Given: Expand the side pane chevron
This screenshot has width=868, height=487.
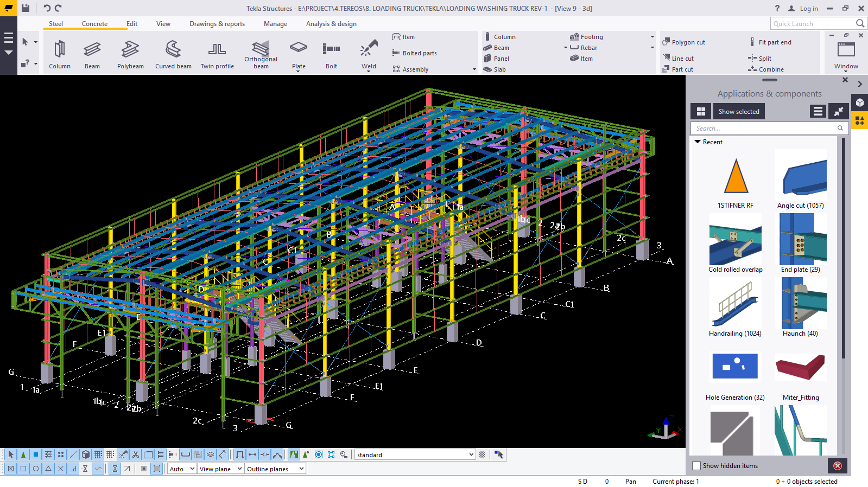Looking at the screenshot, I should click(x=860, y=84).
